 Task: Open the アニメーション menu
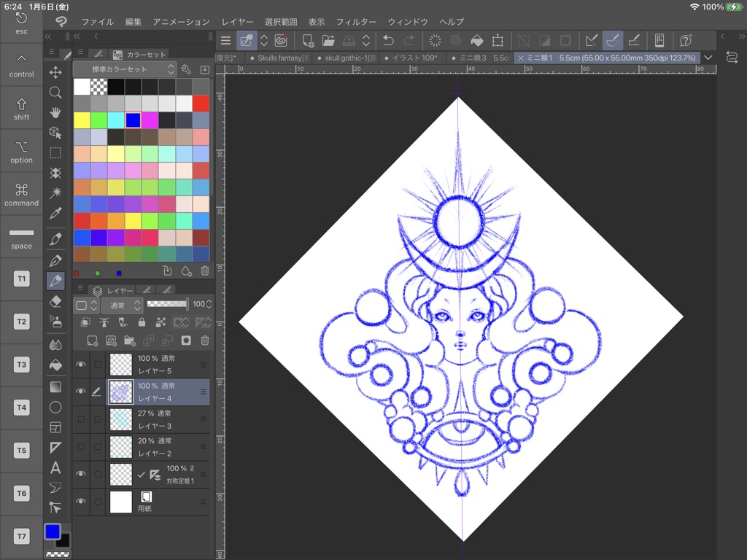click(181, 22)
